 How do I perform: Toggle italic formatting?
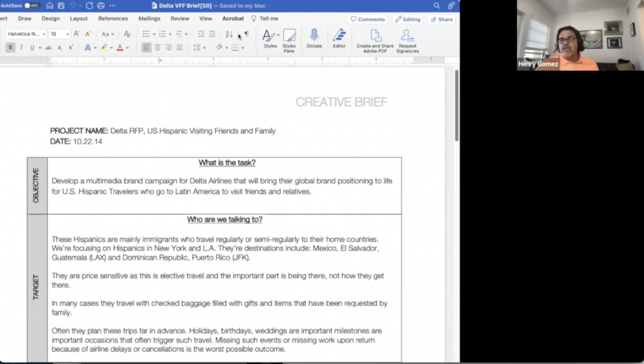point(21,47)
